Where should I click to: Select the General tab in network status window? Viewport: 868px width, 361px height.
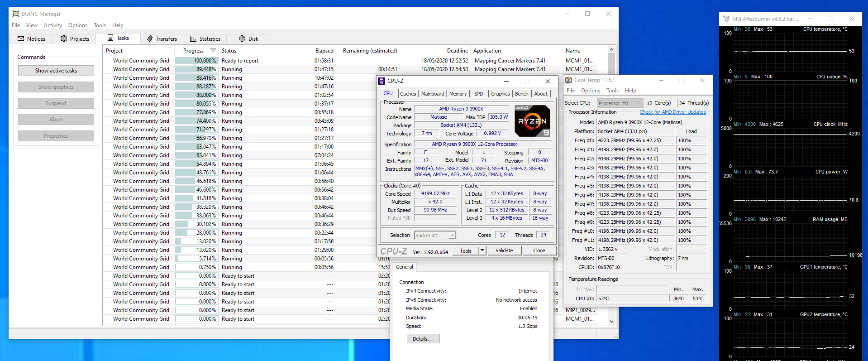405,267
